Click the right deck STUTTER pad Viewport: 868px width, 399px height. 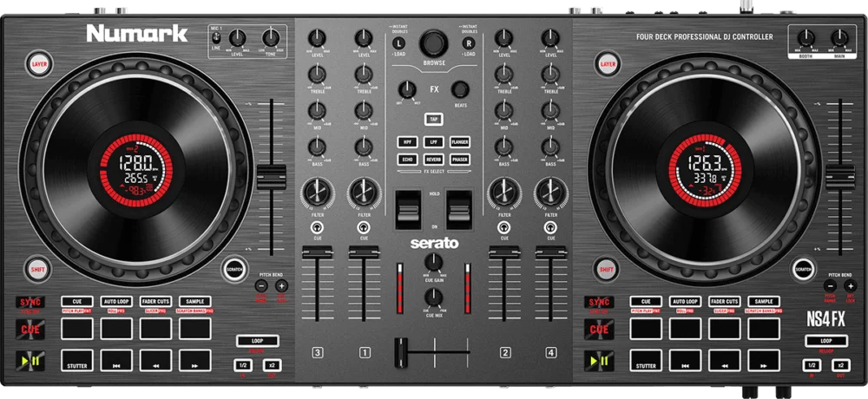coord(646,360)
